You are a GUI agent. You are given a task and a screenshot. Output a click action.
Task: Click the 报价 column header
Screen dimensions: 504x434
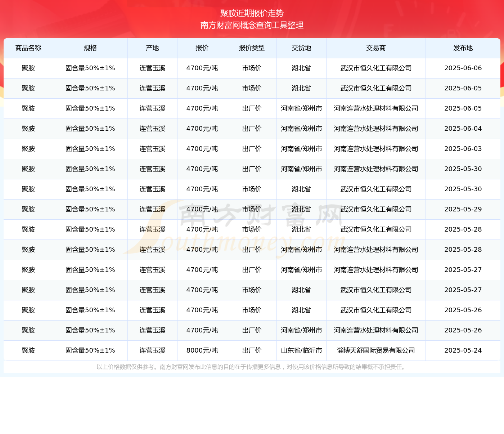pyautogui.click(x=202, y=48)
